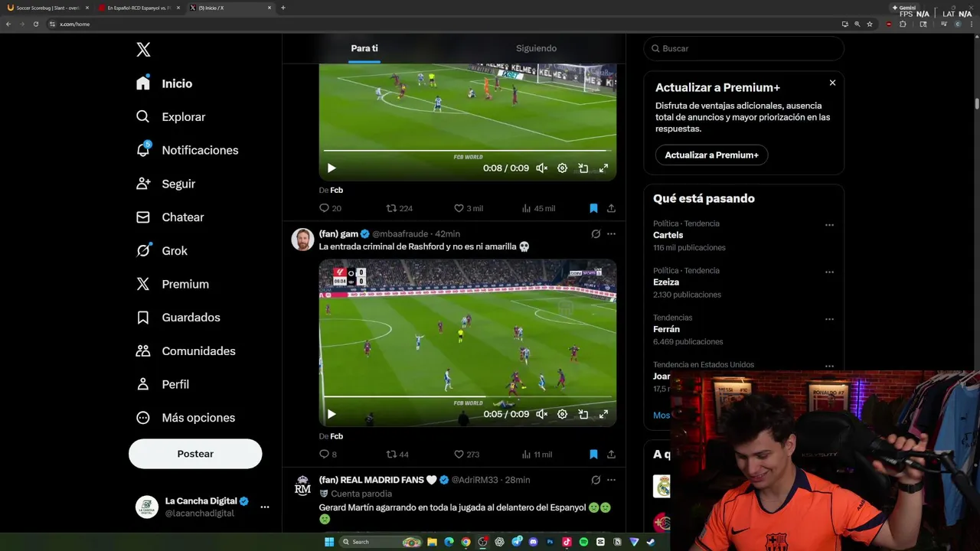Image resolution: width=980 pixels, height=551 pixels.
Task: Click the Postear button
Action: 195,454
